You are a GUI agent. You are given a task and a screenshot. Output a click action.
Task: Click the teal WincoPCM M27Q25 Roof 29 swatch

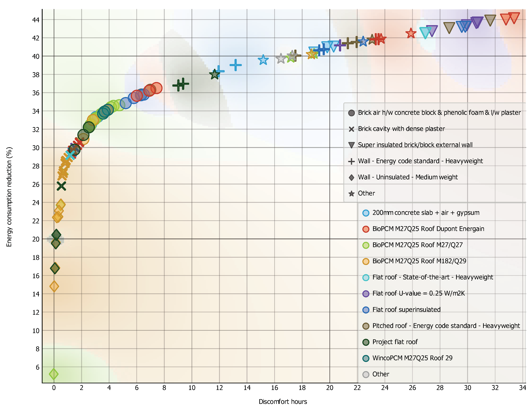366,358
